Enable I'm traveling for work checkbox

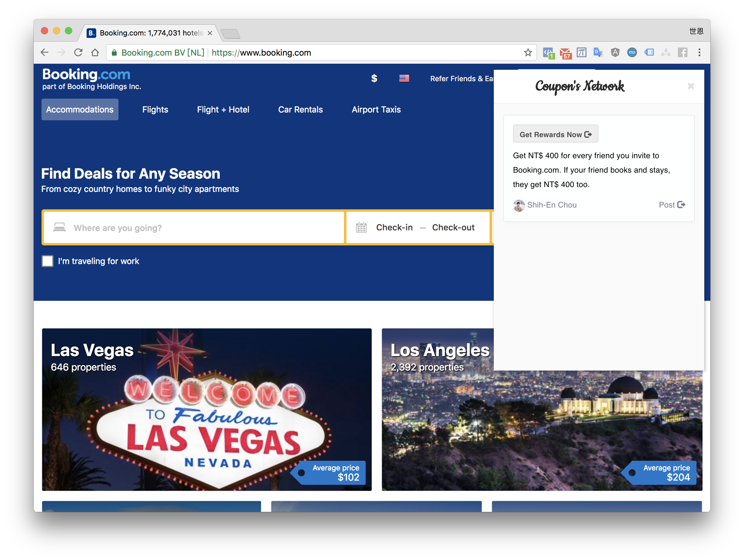click(48, 261)
